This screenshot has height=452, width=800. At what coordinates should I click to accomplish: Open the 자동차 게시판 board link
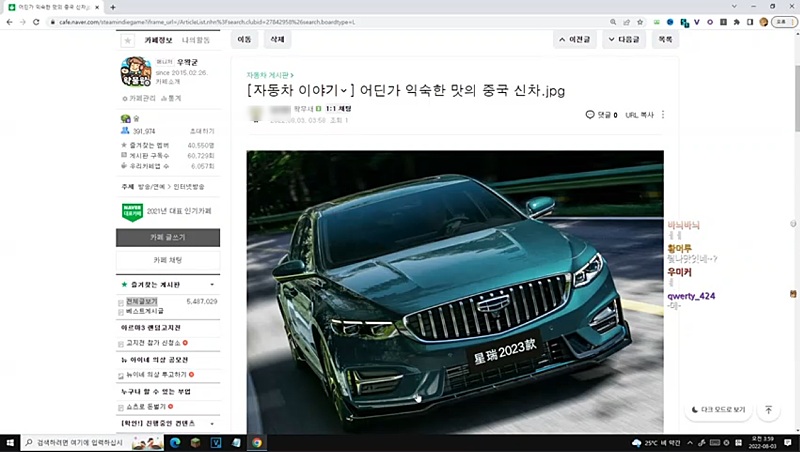269,75
